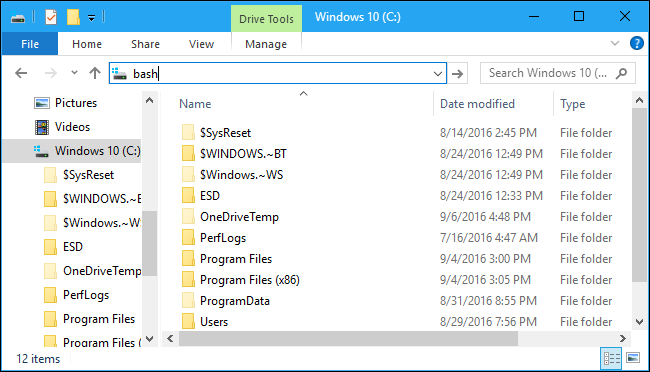
Task: Select the $Windows.~WS folder icon in list
Action: tap(188, 175)
